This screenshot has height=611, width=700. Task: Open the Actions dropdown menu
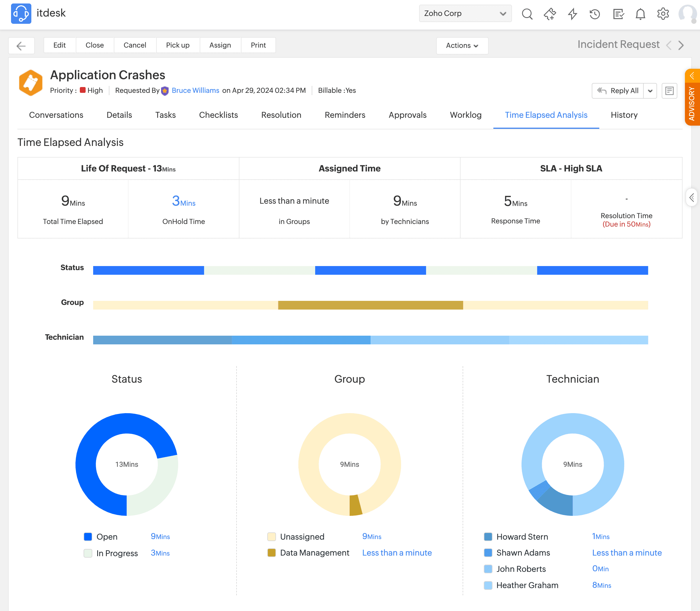(x=462, y=46)
